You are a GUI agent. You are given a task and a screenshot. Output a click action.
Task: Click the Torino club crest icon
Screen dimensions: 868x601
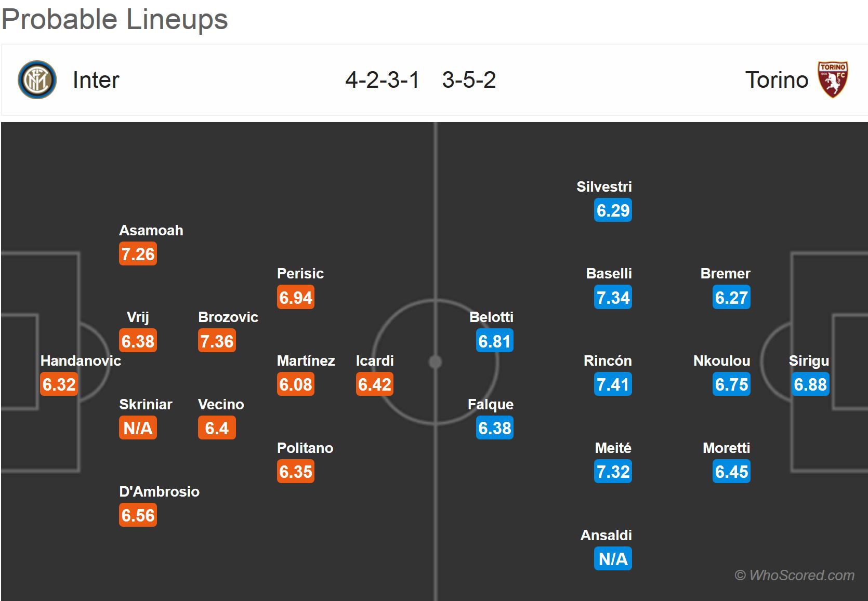(x=833, y=79)
